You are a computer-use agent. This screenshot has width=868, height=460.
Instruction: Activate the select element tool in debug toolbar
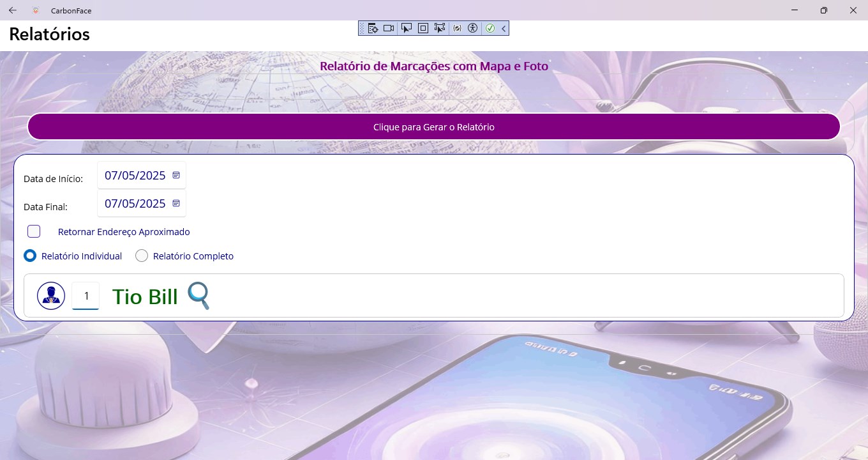(x=406, y=28)
